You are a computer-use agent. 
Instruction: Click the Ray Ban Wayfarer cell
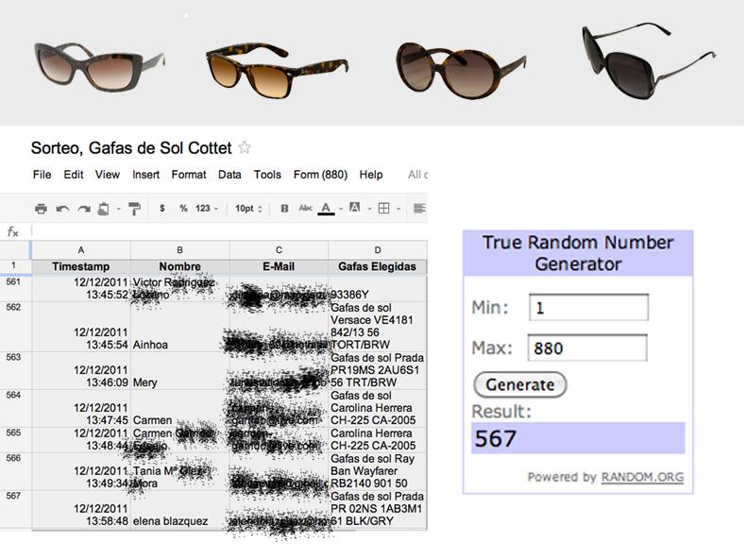tap(378, 471)
